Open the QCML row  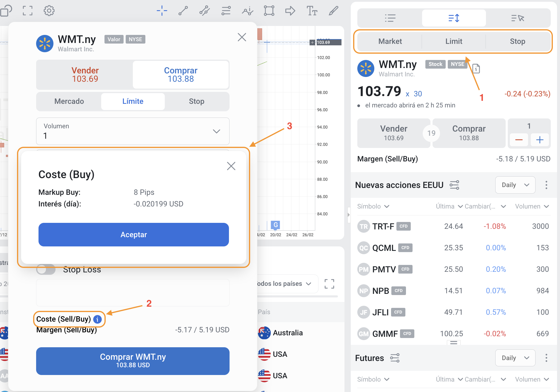click(x=453, y=248)
